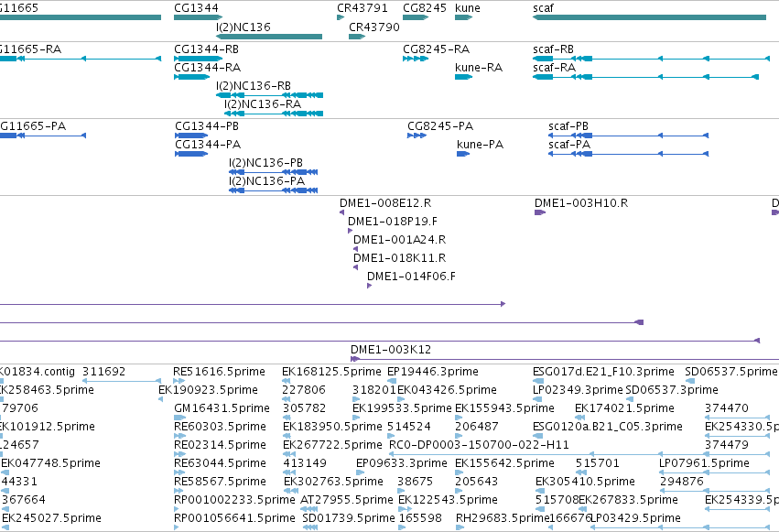Select transcript l(2)NC136-RB
The image size is (779, 532).
point(270,95)
